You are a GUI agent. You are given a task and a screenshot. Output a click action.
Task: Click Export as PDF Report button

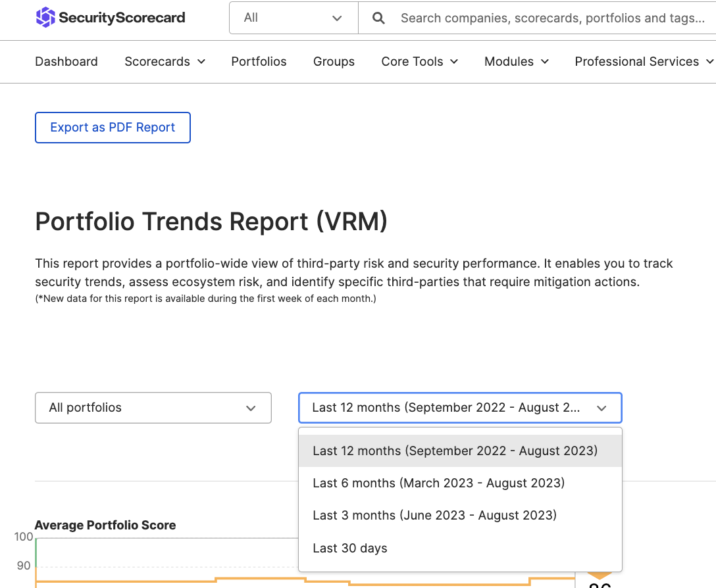[x=113, y=128]
